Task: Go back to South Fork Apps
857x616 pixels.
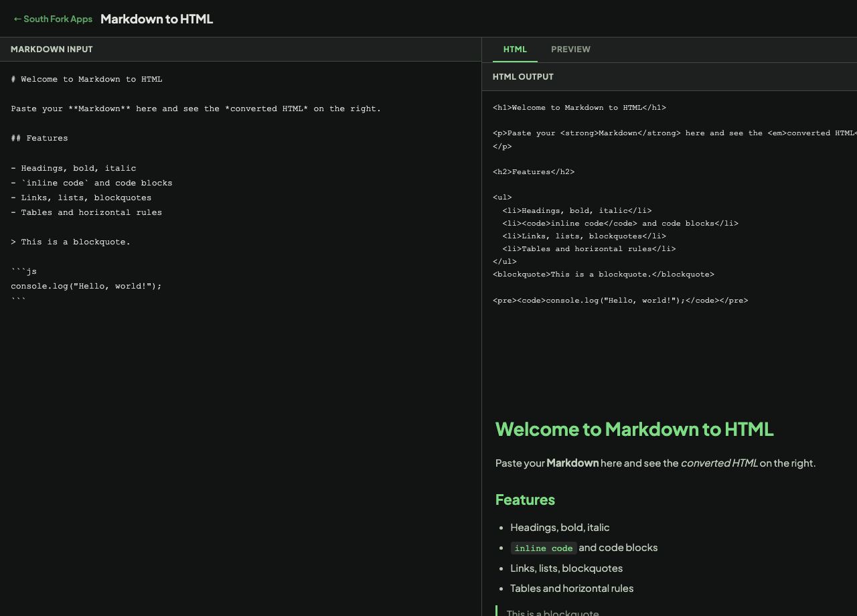Action: 53,19
